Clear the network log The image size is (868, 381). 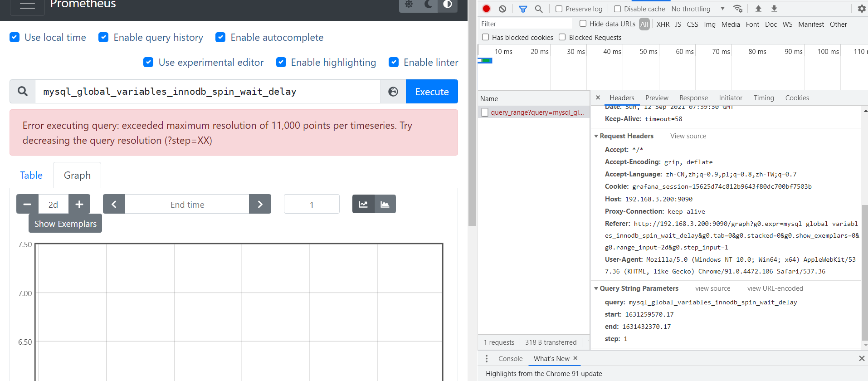pos(502,9)
